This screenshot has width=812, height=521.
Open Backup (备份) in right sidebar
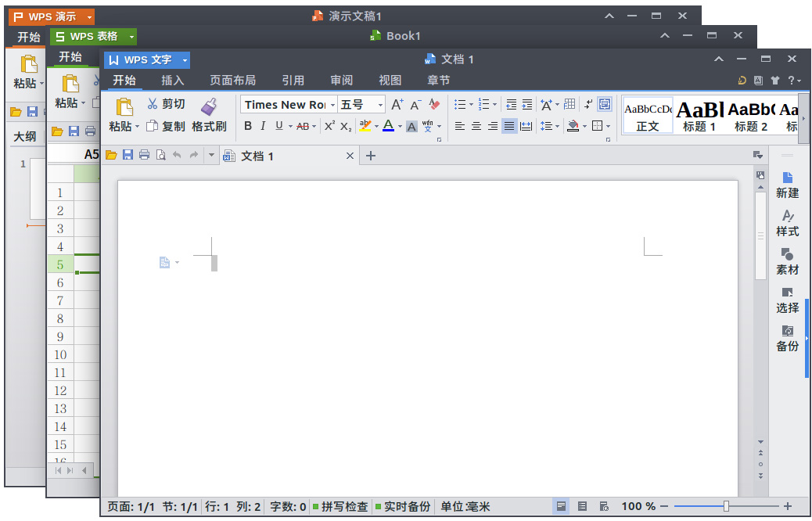tap(787, 339)
